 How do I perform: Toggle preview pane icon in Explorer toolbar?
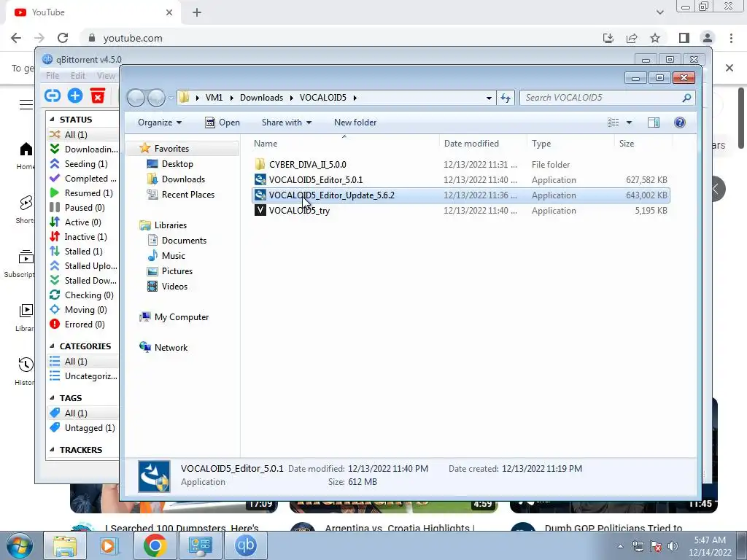654,122
